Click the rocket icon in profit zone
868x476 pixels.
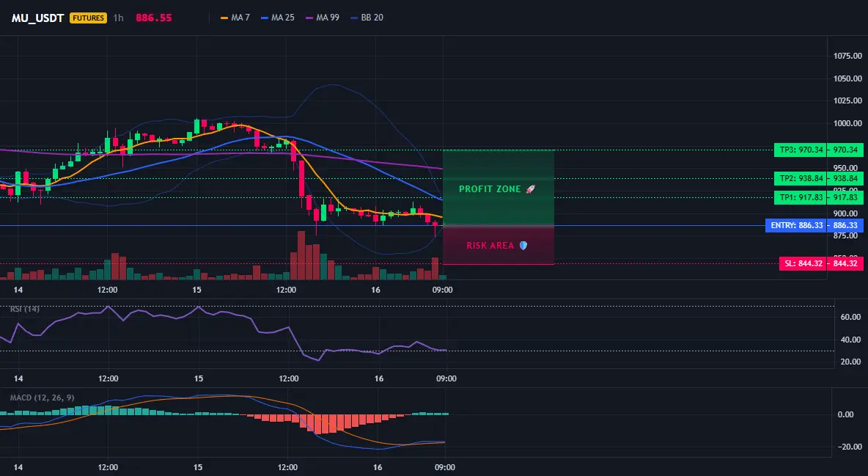tap(530, 189)
